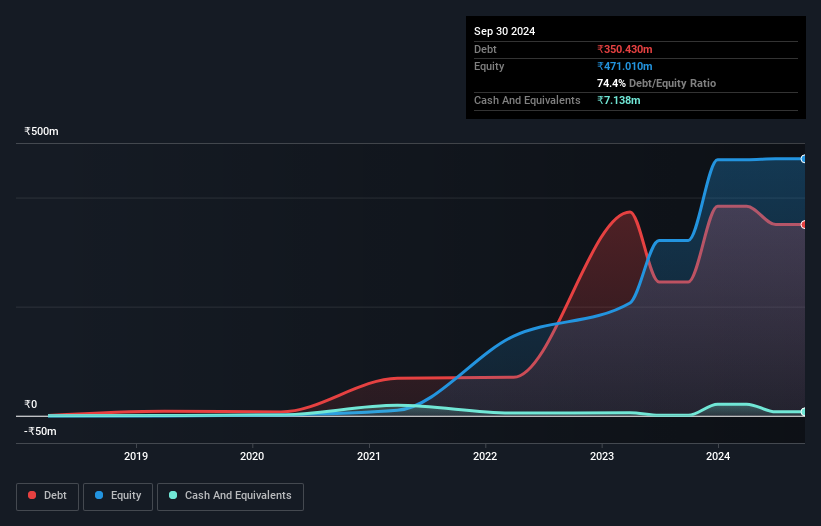Click the 2023 axis label
This screenshot has width=821, height=526.
coord(602,456)
